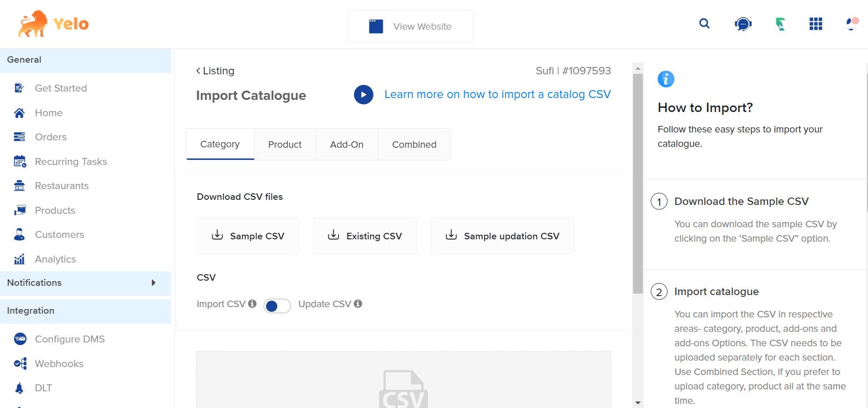Switch to the Product tab
Viewport: 868px width, 408px height.
tap(285, 145)
